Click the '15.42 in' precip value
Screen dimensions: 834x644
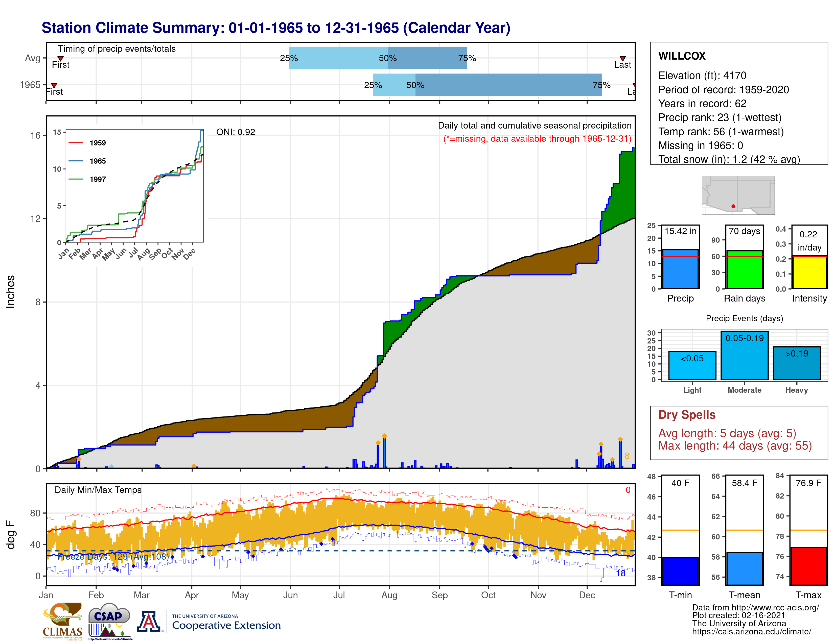pos(680,231)
